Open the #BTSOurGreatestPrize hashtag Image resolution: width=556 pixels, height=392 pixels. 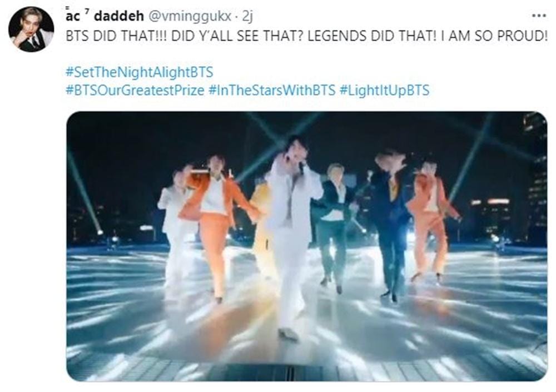click(135, 91)
